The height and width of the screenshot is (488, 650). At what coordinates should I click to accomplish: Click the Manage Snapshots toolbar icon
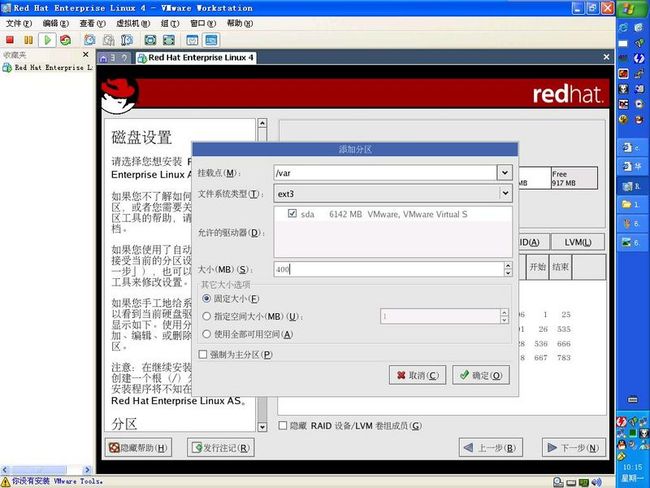tap(127, 40)
